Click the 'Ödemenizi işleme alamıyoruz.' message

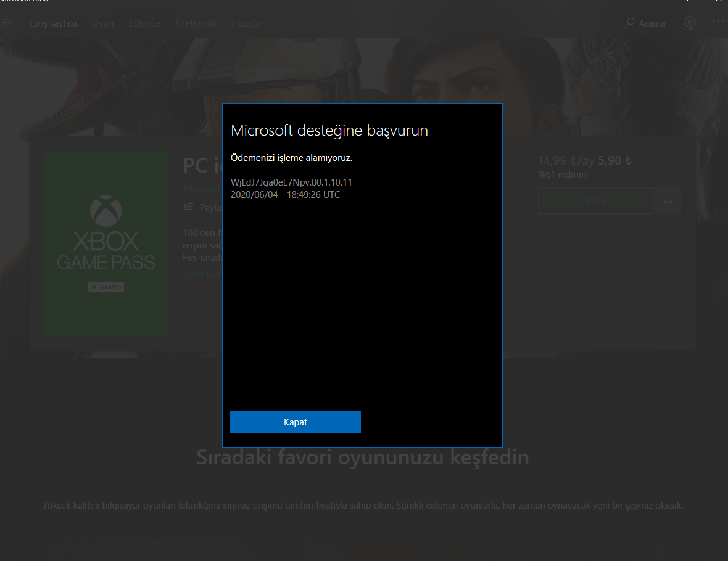pyautogui.click(x=292, y=158)
